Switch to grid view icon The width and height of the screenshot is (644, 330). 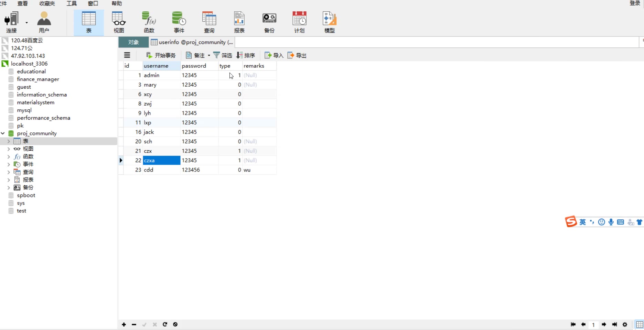coord(640,324)
